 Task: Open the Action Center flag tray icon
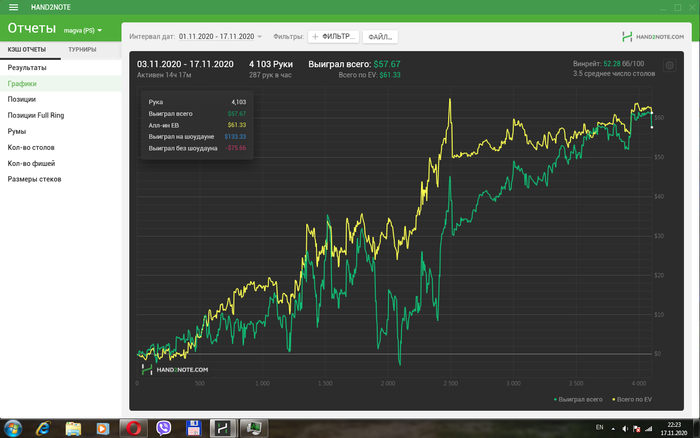point(637,429)
